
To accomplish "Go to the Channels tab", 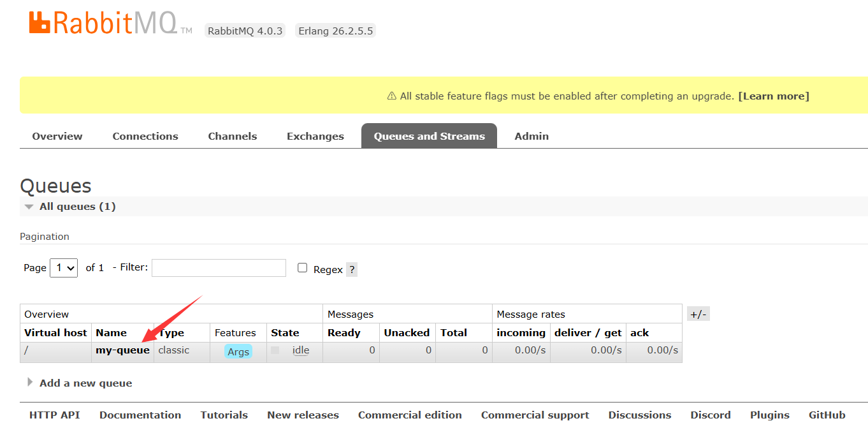I will (x=233, y=136).
